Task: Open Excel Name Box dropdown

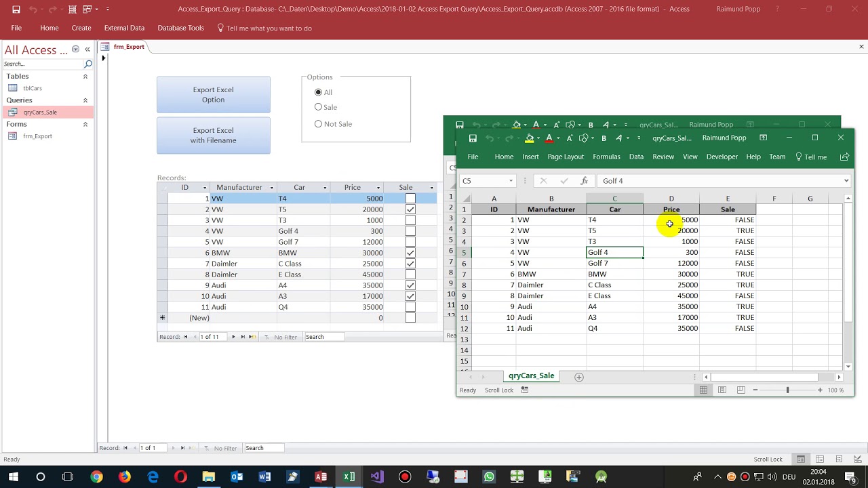Action: (511, 181)
